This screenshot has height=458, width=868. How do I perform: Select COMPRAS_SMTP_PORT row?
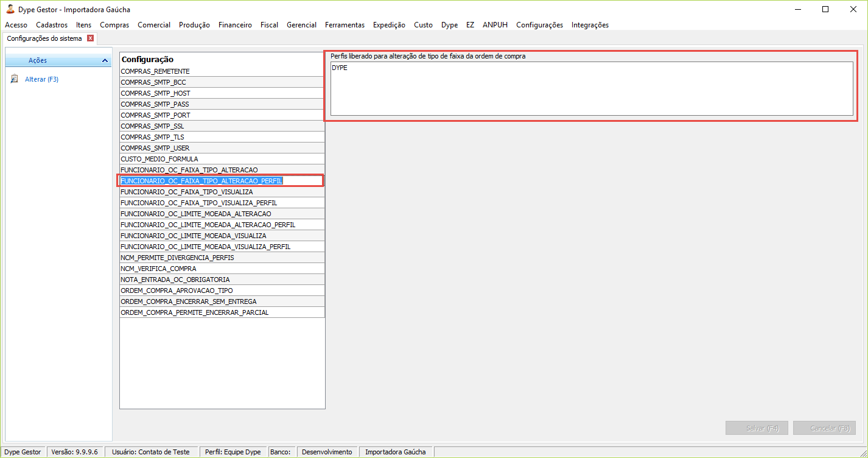click(x=222, y=115)
